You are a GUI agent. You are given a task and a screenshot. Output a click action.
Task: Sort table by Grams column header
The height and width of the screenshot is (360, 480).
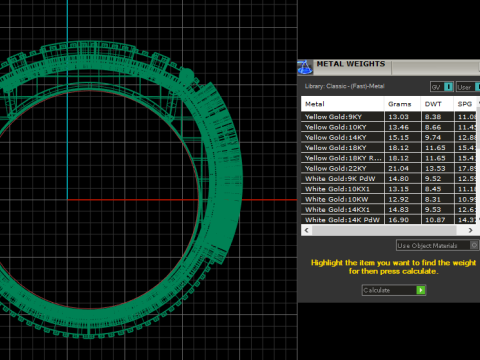(x=402, y=104)
